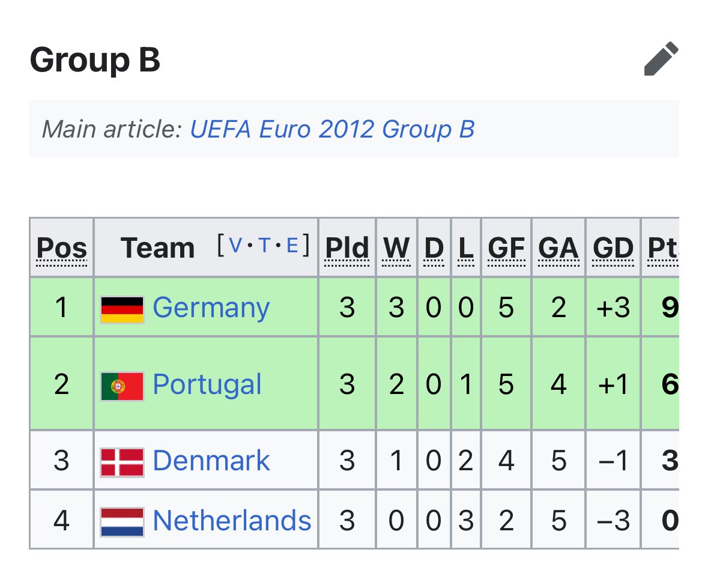Click the GD column header

point(613,248)
